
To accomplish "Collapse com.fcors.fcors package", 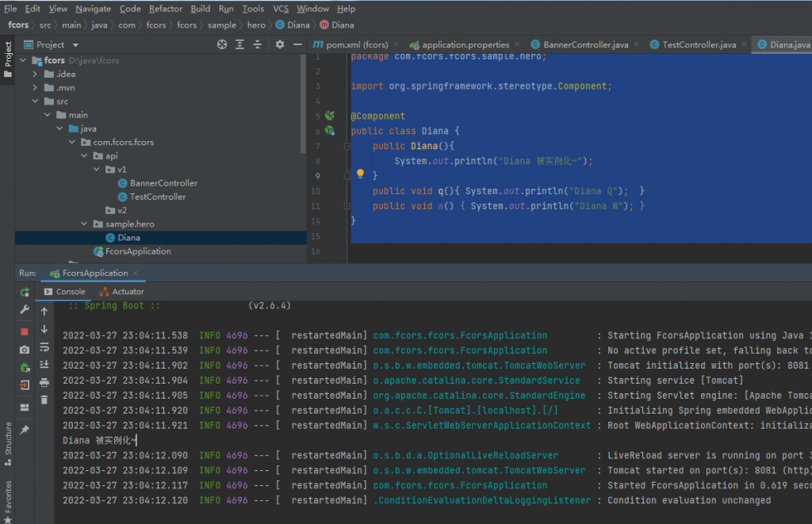I will coord(72,142).
